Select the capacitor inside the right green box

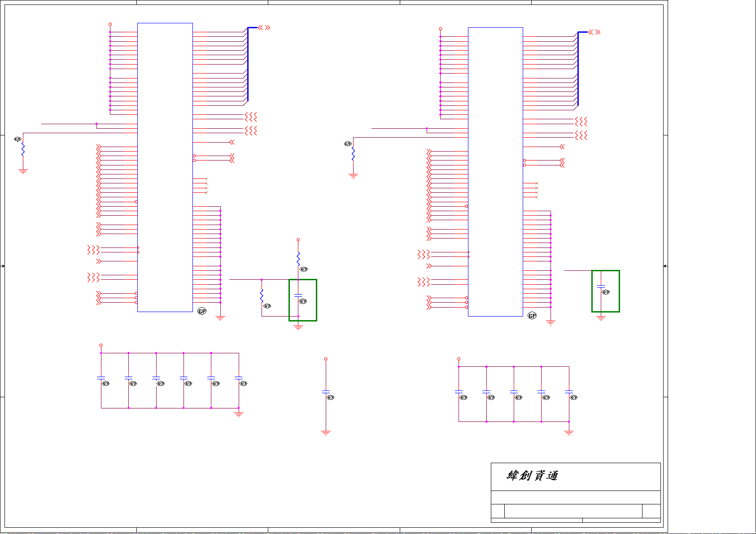click(x=601, y=286)
